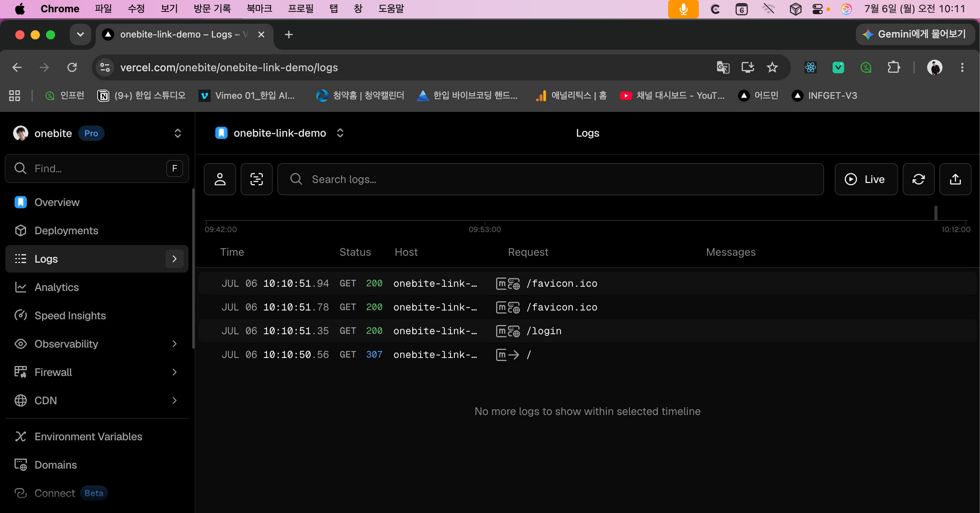Click the microphone icon in menu bar

tap(683, 9)
